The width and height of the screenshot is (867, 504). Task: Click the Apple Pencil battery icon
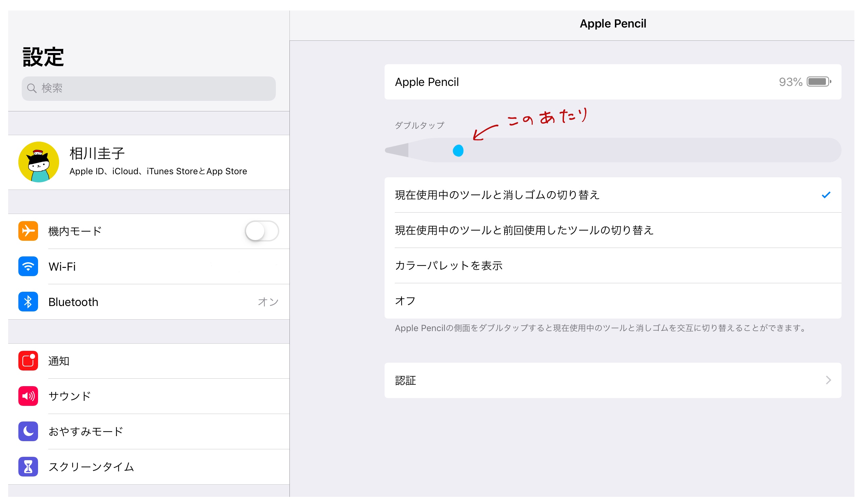[819, 82]
